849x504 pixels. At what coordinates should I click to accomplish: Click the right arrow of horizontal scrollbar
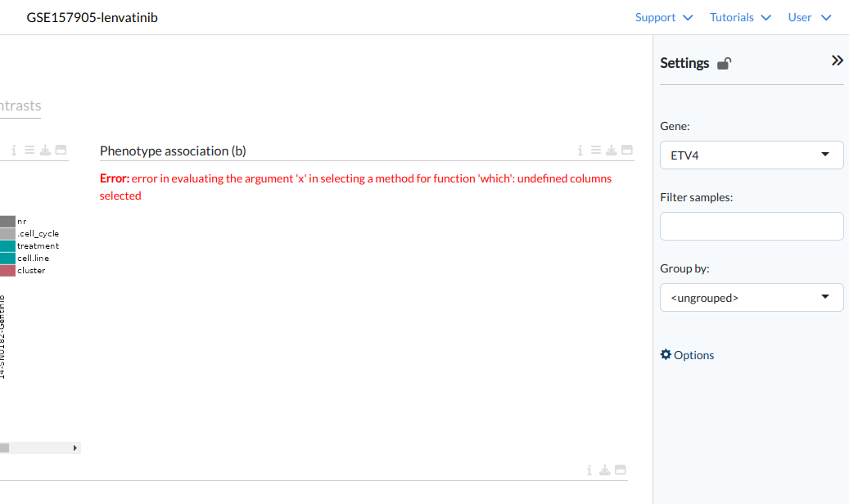click(75, 448)
